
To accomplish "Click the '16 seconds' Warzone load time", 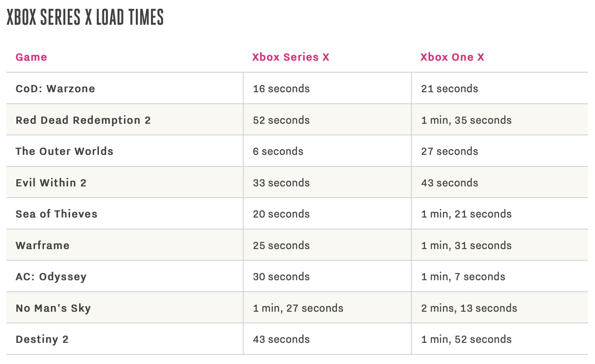I will point(281,89).
